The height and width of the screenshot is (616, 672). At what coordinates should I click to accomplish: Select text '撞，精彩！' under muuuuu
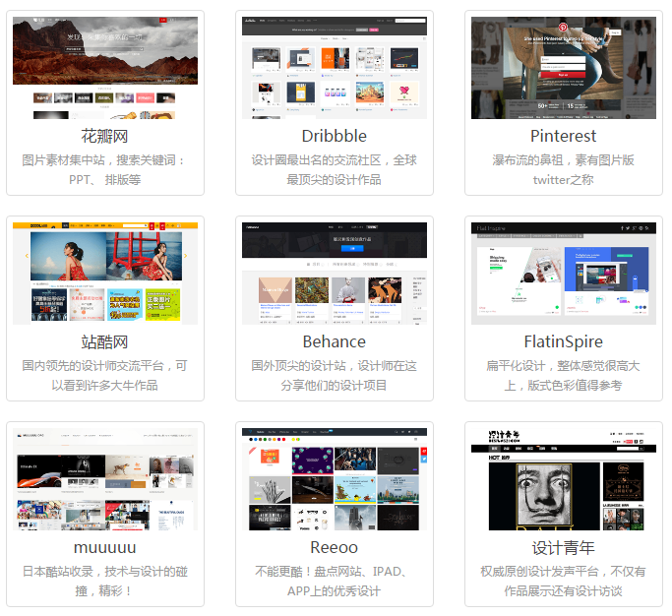(103, 591)
